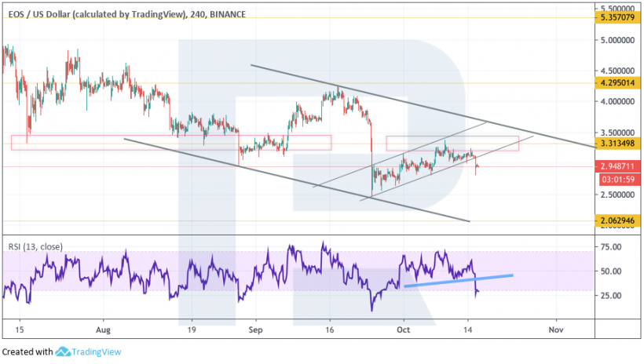Select the 4.295014 yellow price label
The image size is (644, 364).
(x=617, y=82)
